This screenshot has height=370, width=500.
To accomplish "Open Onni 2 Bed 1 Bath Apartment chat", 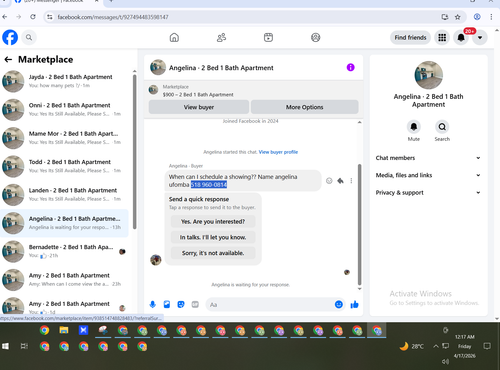I will pos(65,109).
